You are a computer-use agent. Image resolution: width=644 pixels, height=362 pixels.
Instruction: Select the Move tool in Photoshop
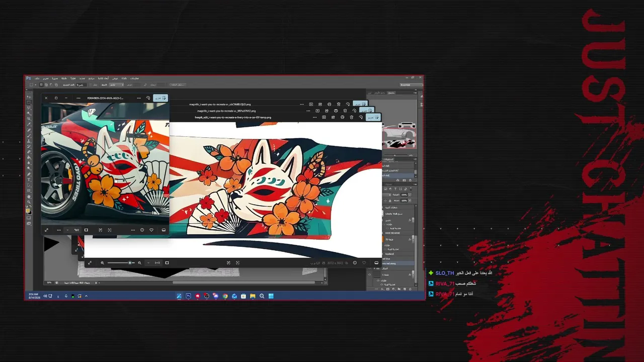pyautogui.click(x=29, y=97)
